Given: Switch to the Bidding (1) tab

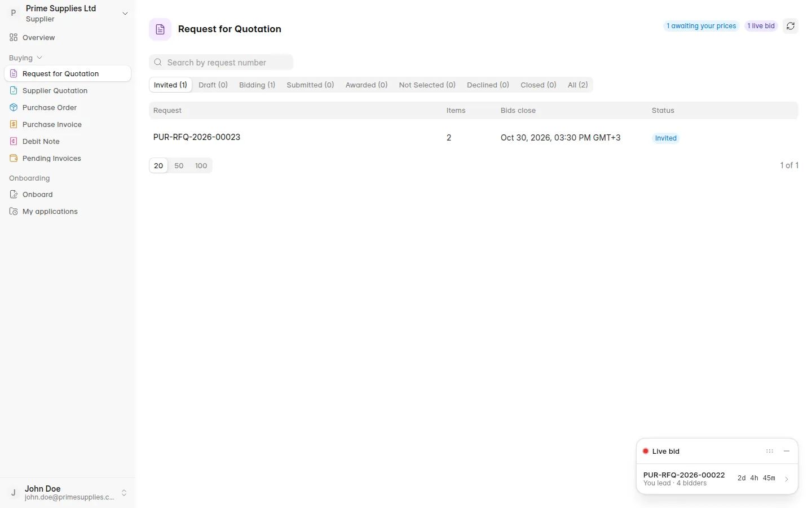Looking at the screenshot, I should pyautogui.click(x=257, y=85).
